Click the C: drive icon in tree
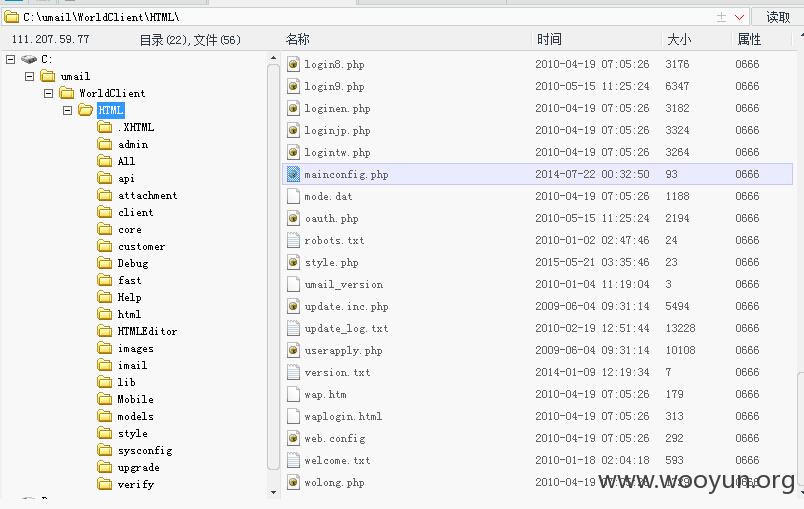This screenshot has width=804, height=509. point(29,59)
